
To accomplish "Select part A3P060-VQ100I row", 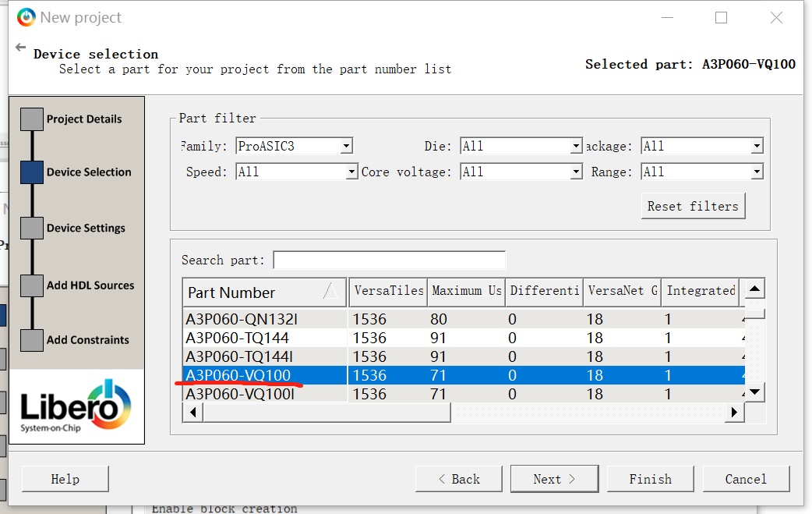I will [464, 394].
